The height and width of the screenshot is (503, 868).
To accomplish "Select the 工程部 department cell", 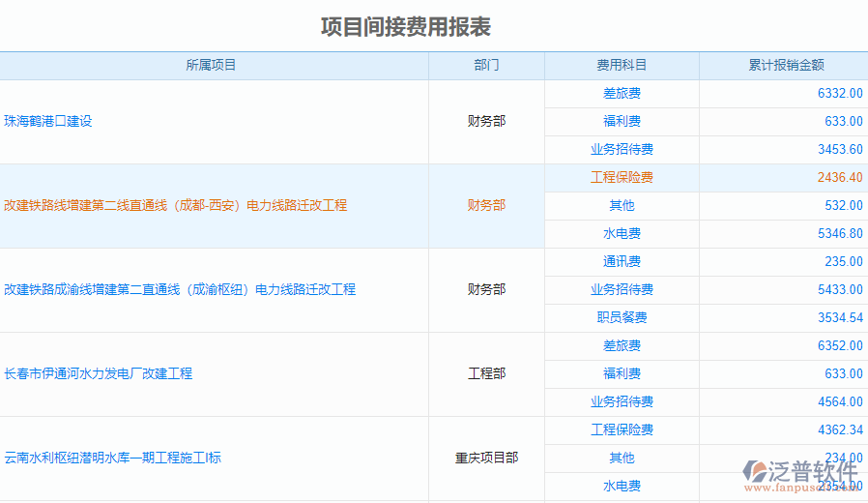I will pyautogui.click(x=486, y=373).
